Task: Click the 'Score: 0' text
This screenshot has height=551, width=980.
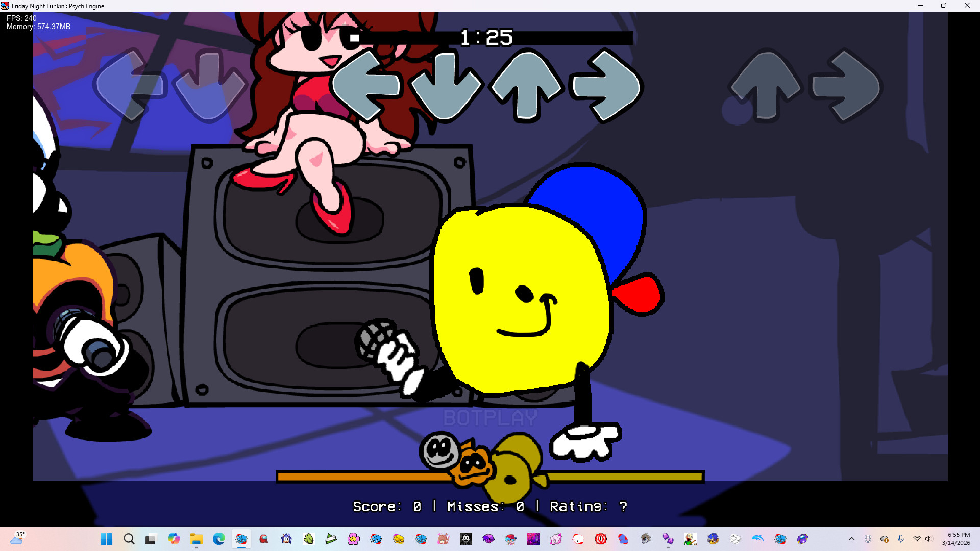Action: (387, 507)
